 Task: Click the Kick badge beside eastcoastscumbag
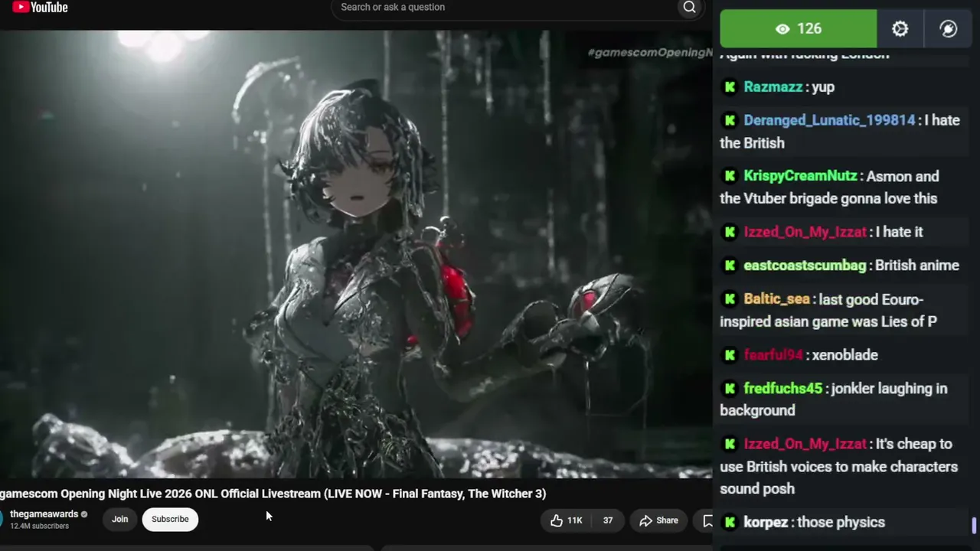click(730, 266)
